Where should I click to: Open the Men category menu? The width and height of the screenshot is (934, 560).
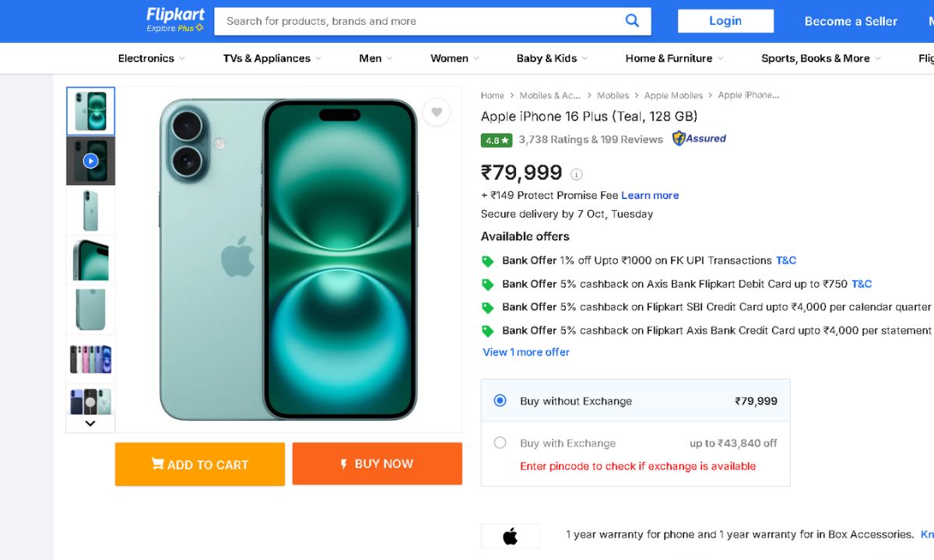(376, 58)
